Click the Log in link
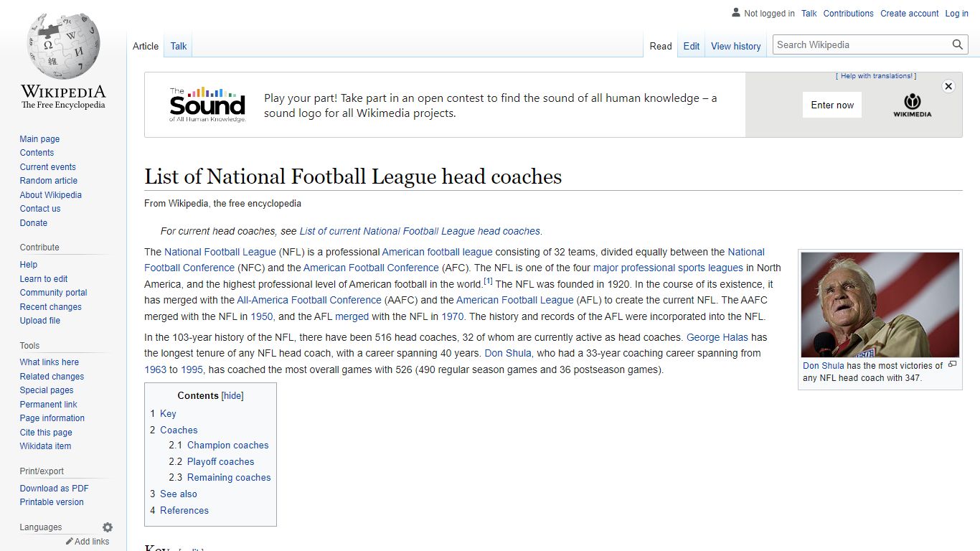The width and height of the screenshot is (980, 551). click(956, 14)
